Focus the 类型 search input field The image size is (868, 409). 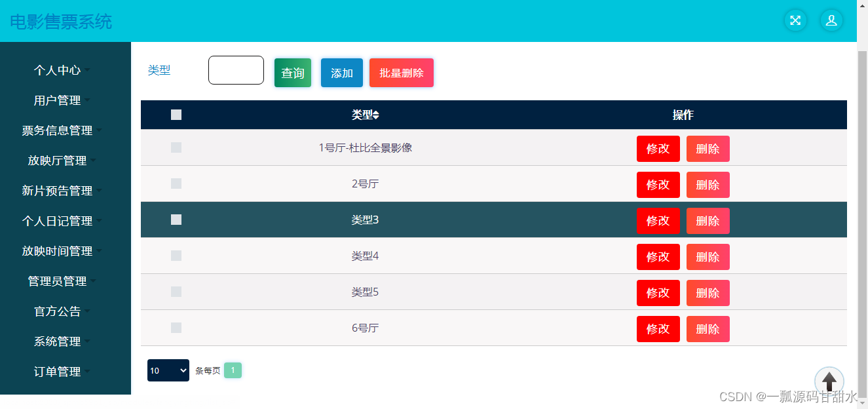(236, 70)
